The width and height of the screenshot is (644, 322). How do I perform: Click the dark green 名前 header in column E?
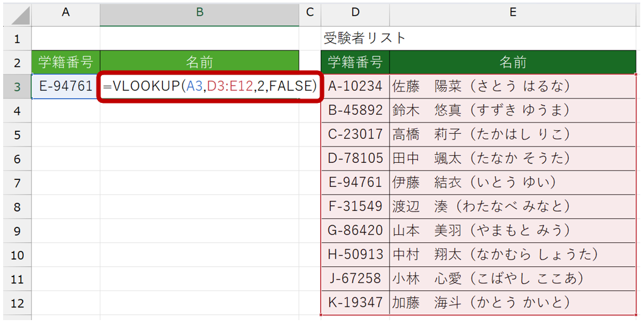click(x=513, y=62)
